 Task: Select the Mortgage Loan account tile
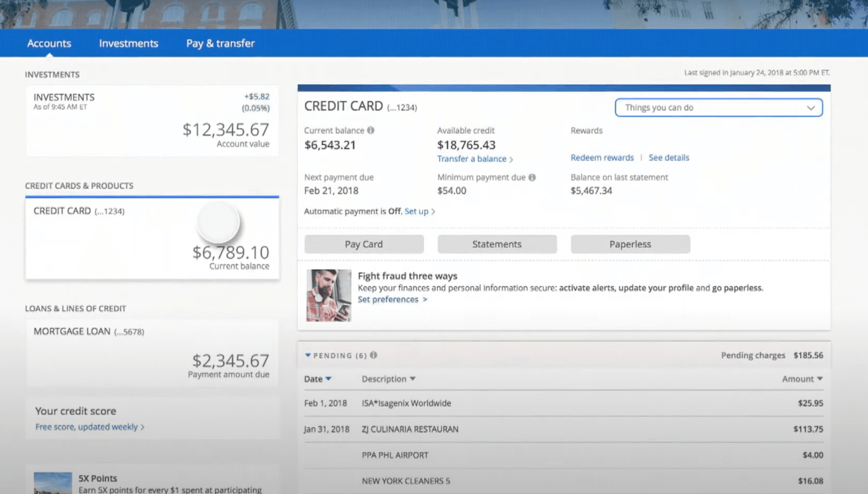(152, 353)
